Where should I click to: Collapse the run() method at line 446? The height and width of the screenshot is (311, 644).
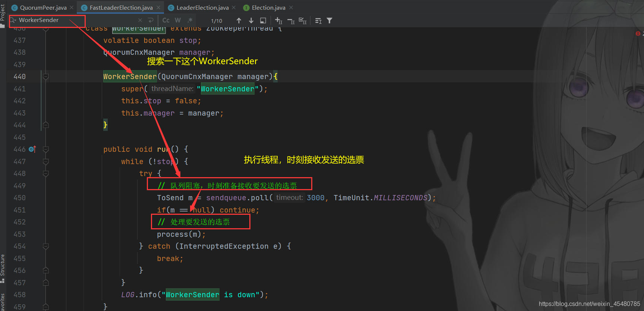click(46, 149)
